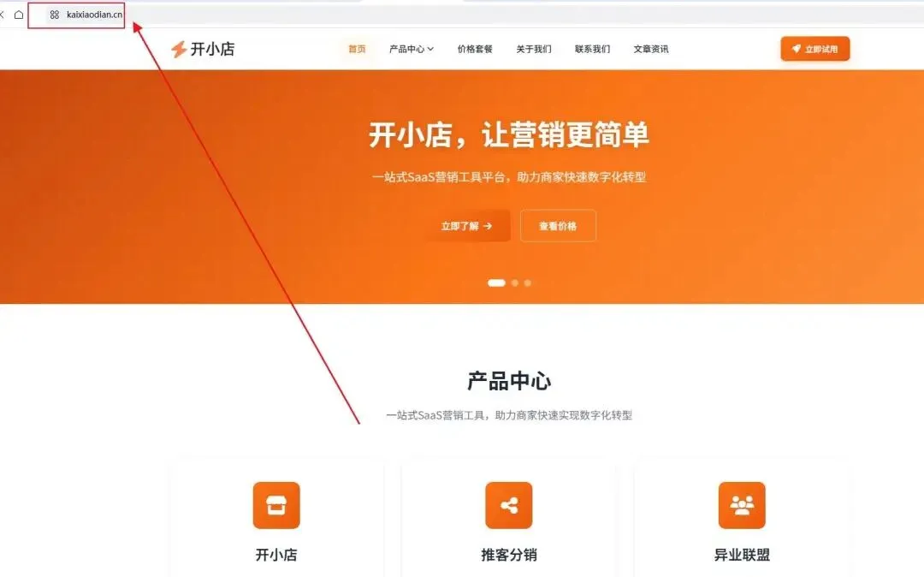
Task: Click the 推客分销 share icon
Action: click(508, 505)
